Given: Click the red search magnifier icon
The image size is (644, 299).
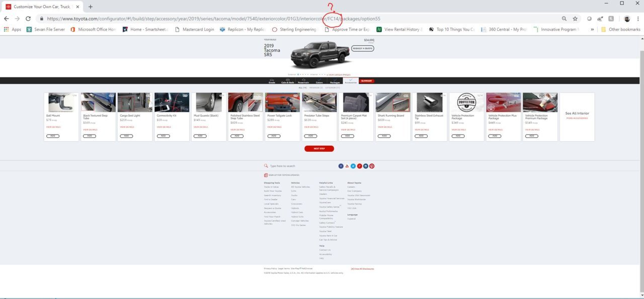Looking at the screenshot, I should (266, 166).
